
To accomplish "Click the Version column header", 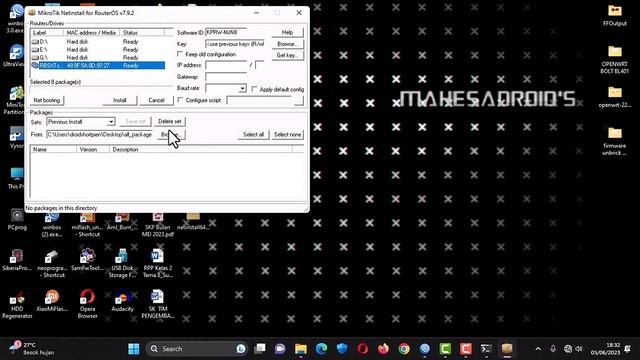I will [93, 149].
